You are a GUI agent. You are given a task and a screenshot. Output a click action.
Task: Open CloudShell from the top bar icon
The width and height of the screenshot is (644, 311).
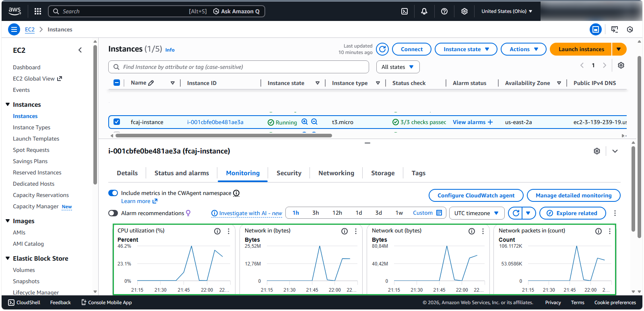tap(405, 11)
